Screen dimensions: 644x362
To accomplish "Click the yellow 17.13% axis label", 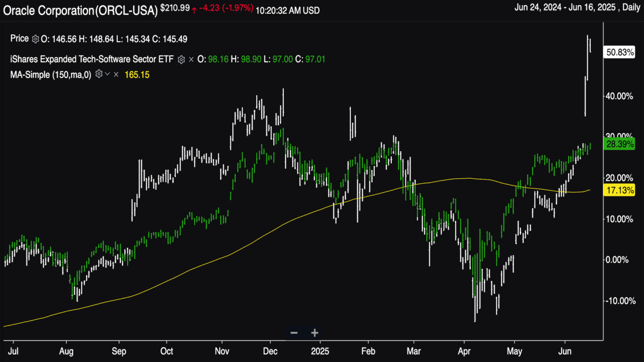I will (620, 190).
